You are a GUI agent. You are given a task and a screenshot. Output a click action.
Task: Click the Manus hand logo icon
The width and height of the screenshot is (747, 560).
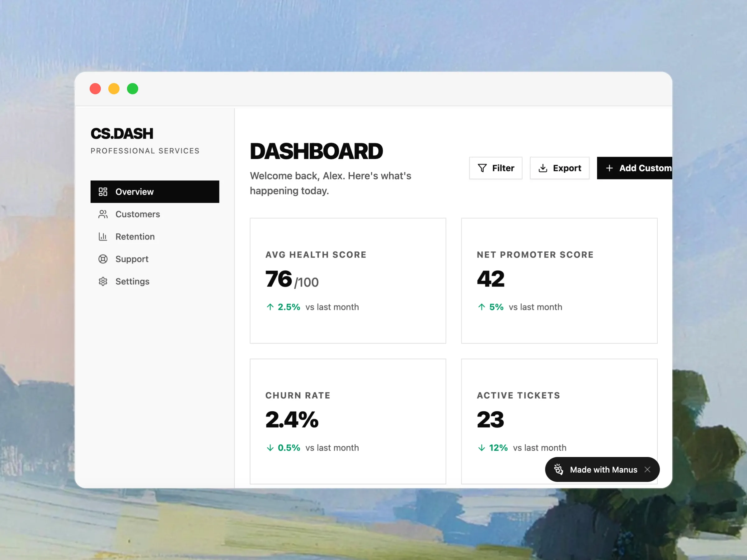click(559, 469)
